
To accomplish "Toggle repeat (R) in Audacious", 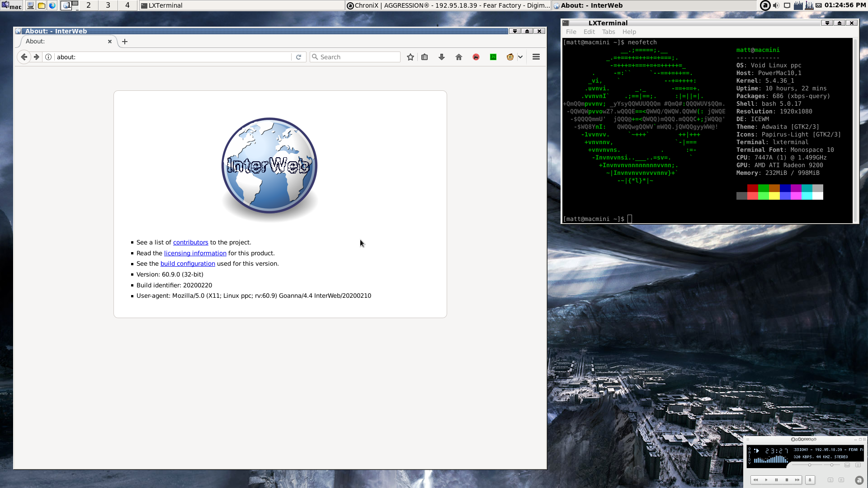I will click(841, 480).
